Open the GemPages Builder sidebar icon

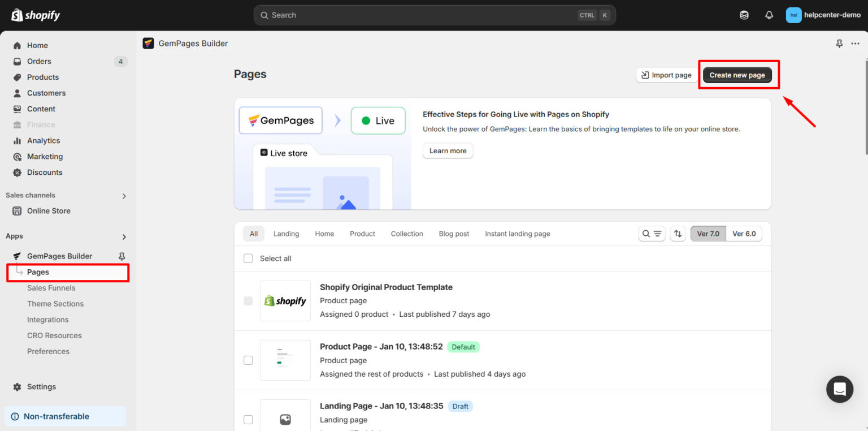coord(18,256)
